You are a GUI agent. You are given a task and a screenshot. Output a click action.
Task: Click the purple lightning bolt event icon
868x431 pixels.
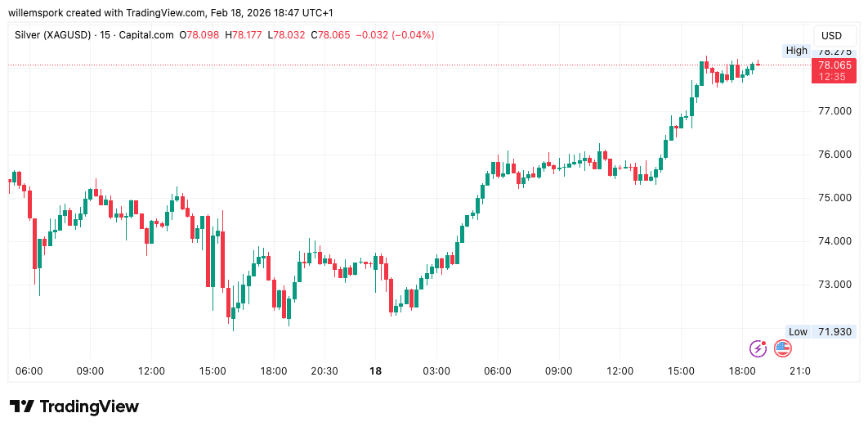[758, 348]
